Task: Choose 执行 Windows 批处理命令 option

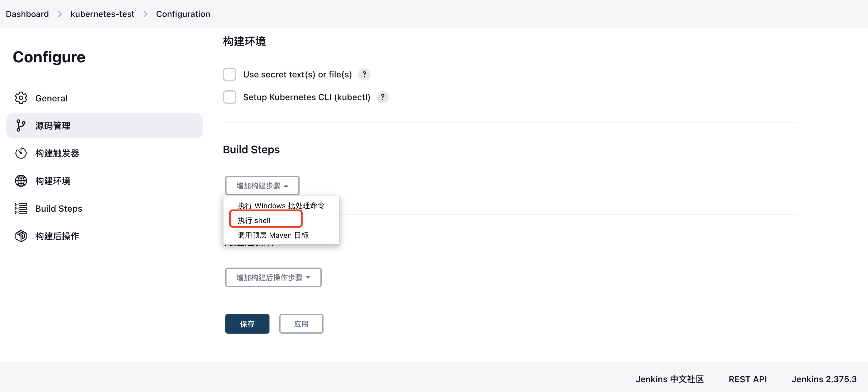Action: pyautogui.click(x=281, y=206)
